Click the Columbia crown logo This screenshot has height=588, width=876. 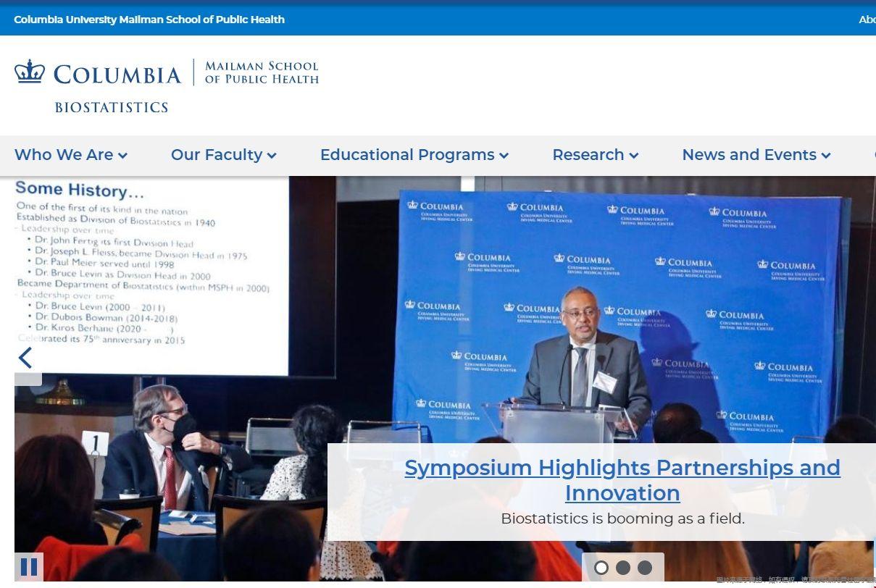[x=30, y=72]
